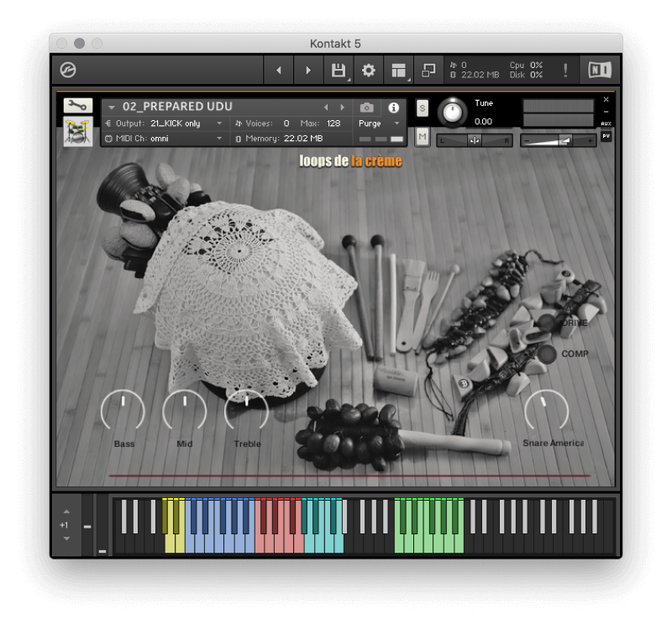This screenshot has width=672, height=625.
Task: Click the exclamation panic button
Action: 565,70
